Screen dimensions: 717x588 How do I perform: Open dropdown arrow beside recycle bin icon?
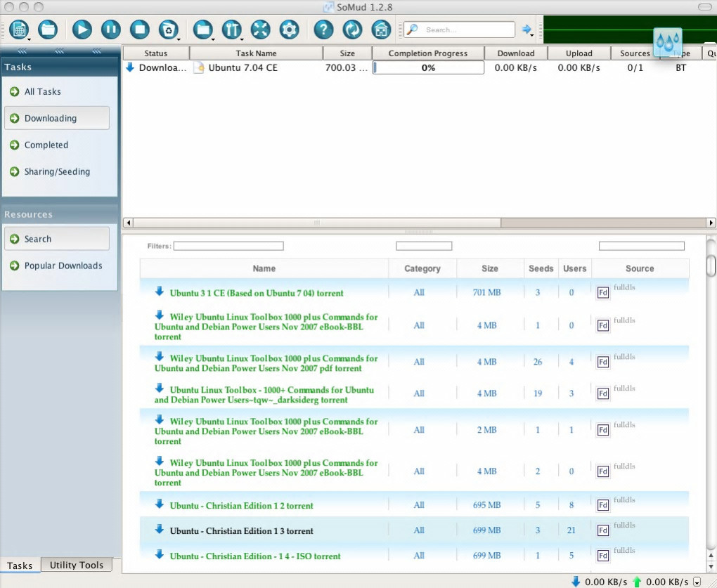179,40
